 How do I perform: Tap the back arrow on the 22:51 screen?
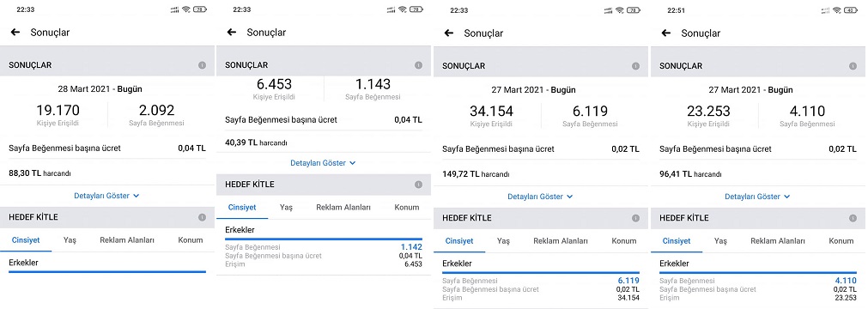[666, 33]
